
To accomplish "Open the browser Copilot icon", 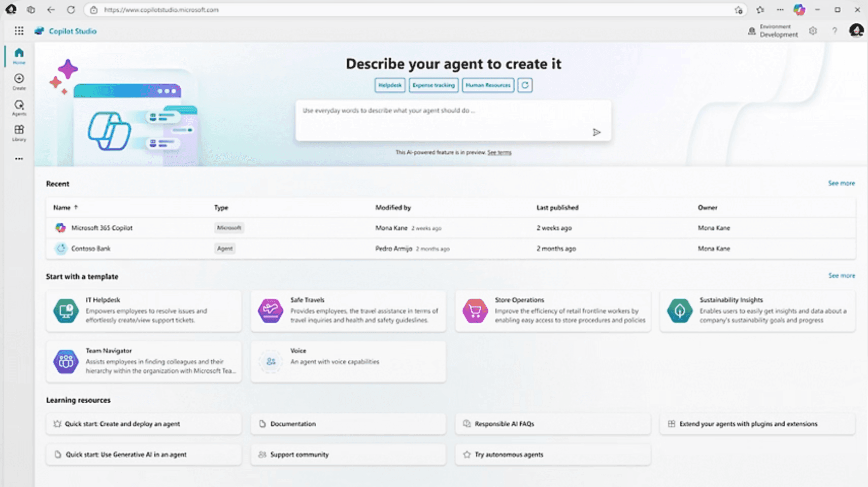I will (799, 10).
